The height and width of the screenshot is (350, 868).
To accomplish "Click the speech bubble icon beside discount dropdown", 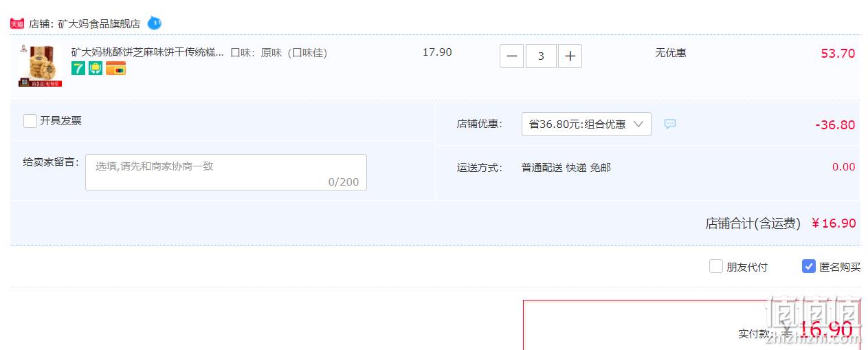I will pos(670,124).
